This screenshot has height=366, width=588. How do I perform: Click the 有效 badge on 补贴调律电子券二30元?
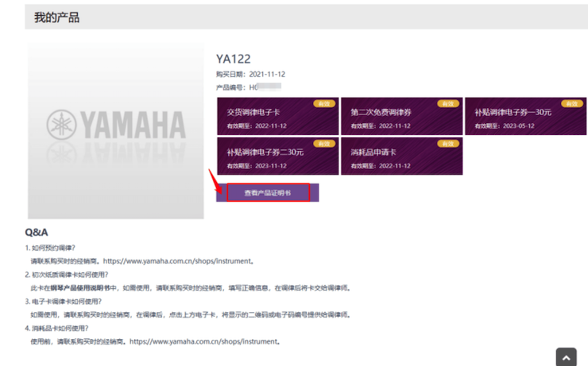click(x=323, y=144)
